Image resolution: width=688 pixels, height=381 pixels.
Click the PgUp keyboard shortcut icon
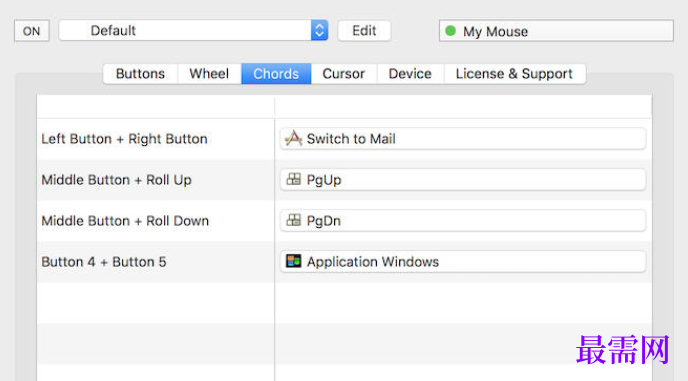coord(294,179)
